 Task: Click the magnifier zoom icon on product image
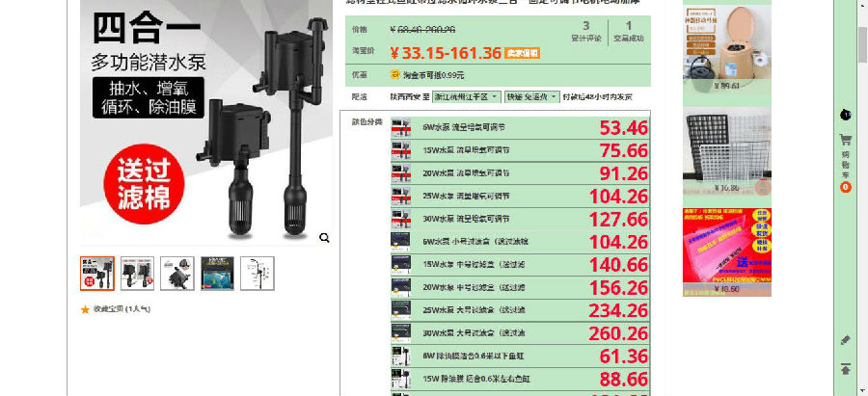(x=325, y=237)
